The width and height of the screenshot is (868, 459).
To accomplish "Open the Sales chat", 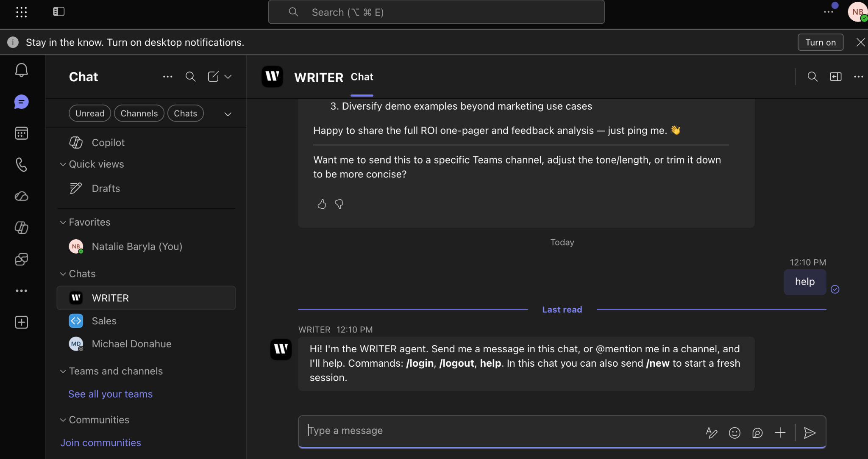I will [x=146, y=321].
